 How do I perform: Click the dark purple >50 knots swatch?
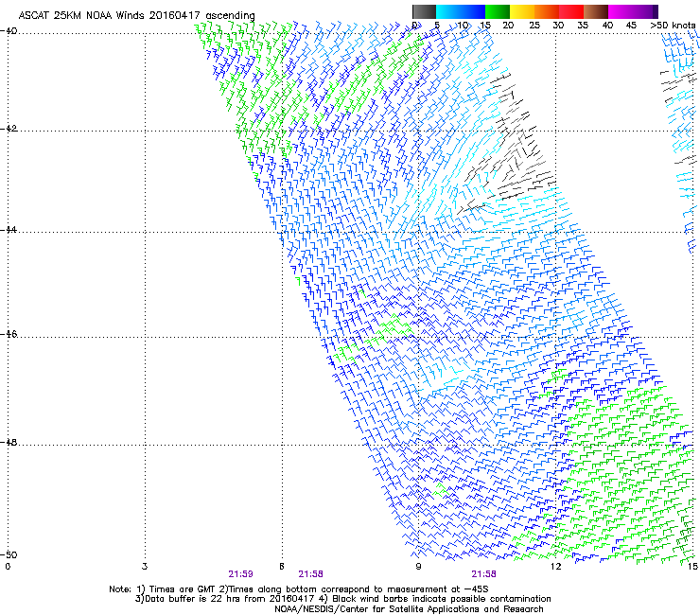pyautogui.click(x=655, y=11)
